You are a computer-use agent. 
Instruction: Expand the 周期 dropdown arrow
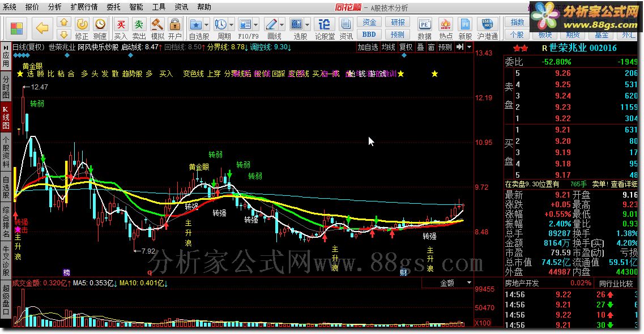click(x=232, y=24)
